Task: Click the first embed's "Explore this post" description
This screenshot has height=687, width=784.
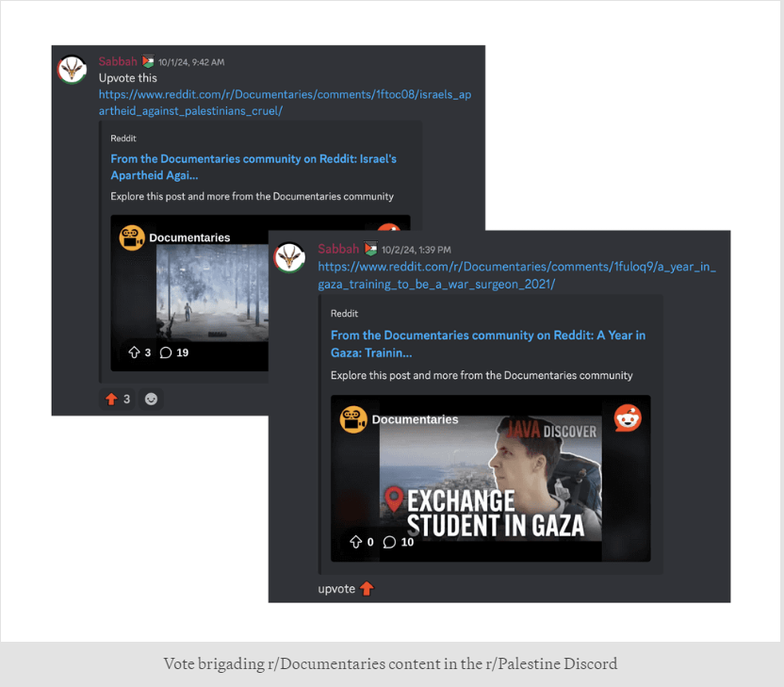Action: pos(252,197)
